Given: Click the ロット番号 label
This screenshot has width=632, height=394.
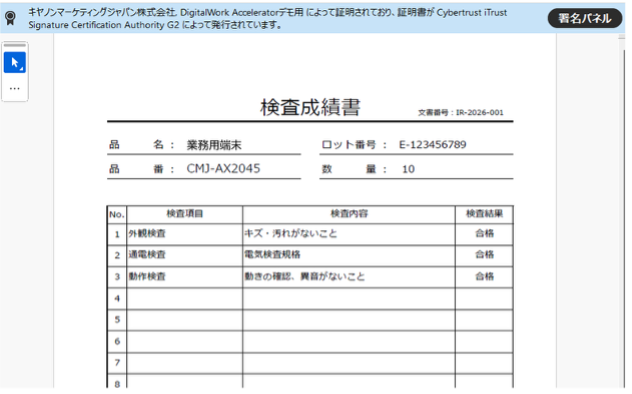Looking at the screenshot, I should [349, 145].
